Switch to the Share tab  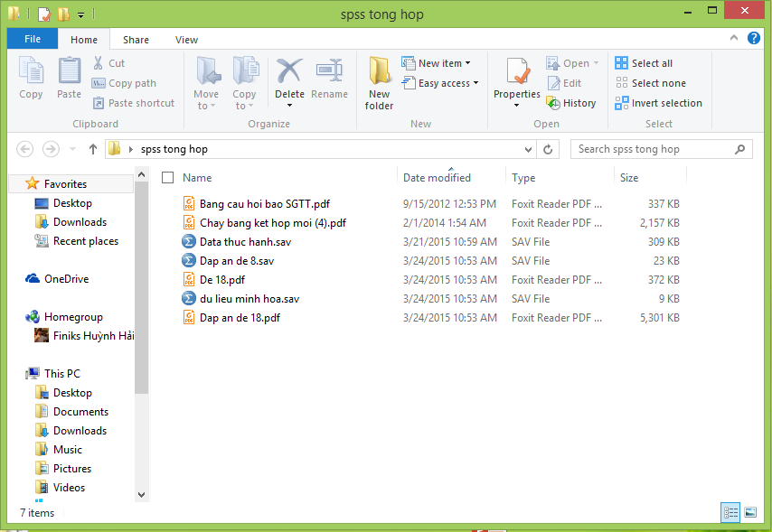click(136, 40)
